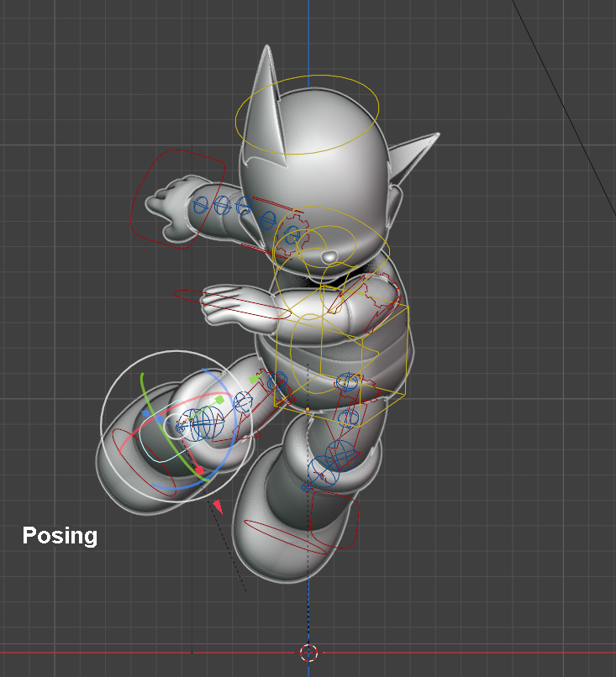Select the red gear control on the far shoulder
The height and width of the screenshot is (677, 616).
(381, 291)
